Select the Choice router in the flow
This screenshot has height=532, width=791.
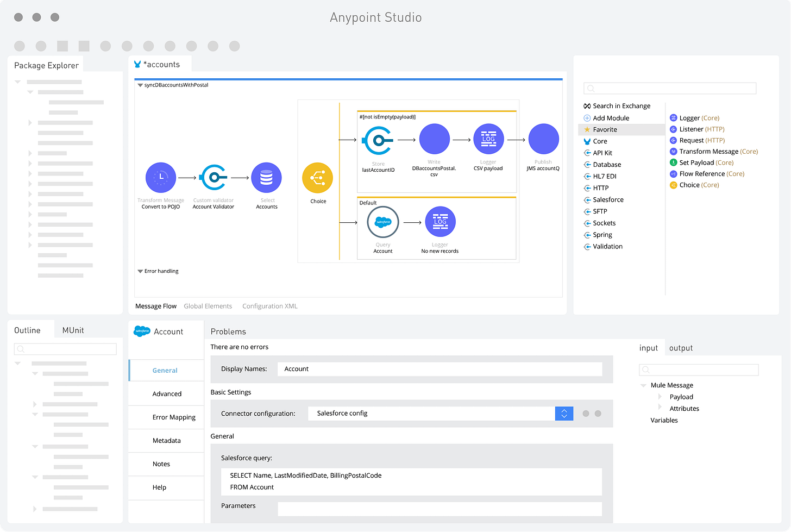pos(317,177)
